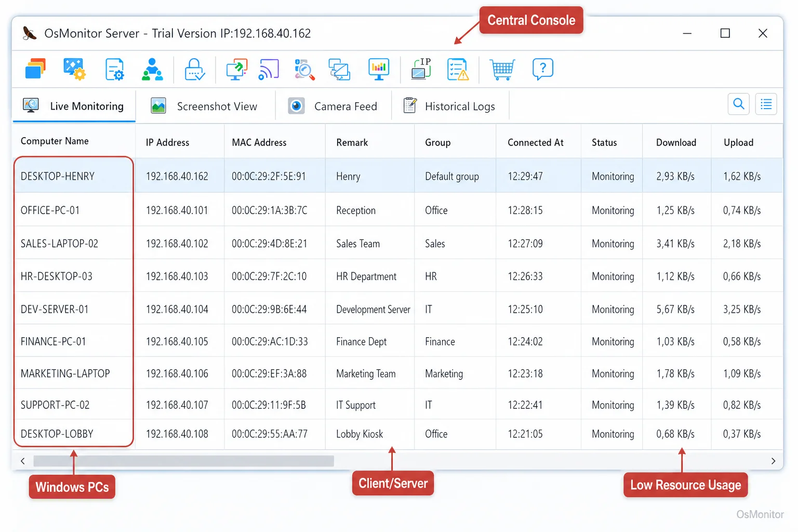This screenshot has width=798, height=532.
Task: Click the shopping cart purchase icon
Action: pyautogui.click(x=502, y=69)
